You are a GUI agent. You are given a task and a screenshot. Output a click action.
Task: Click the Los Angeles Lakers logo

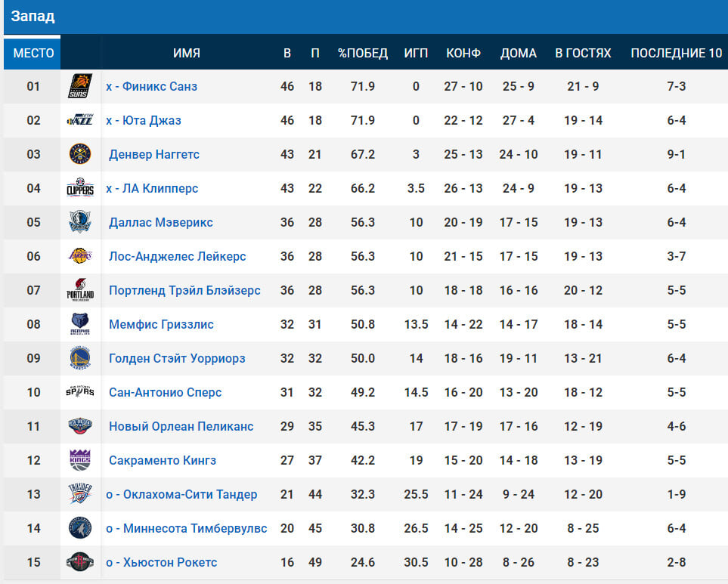[80, 256]
